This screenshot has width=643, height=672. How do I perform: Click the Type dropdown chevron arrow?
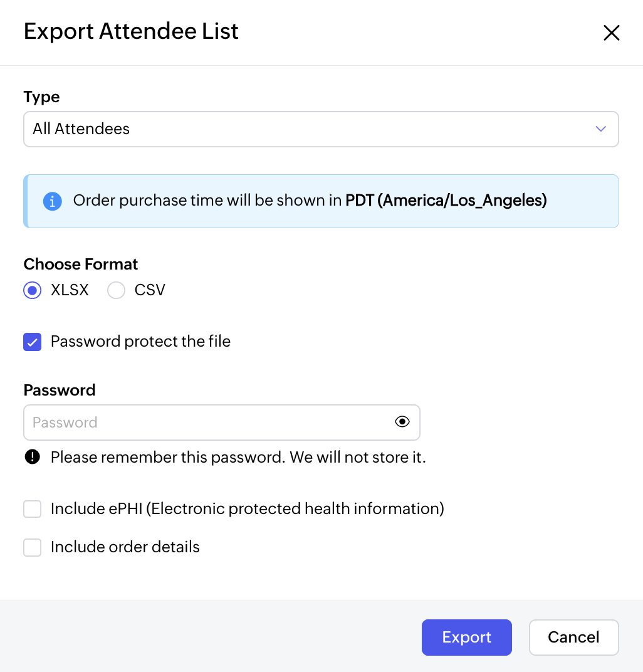pos(600,129)
